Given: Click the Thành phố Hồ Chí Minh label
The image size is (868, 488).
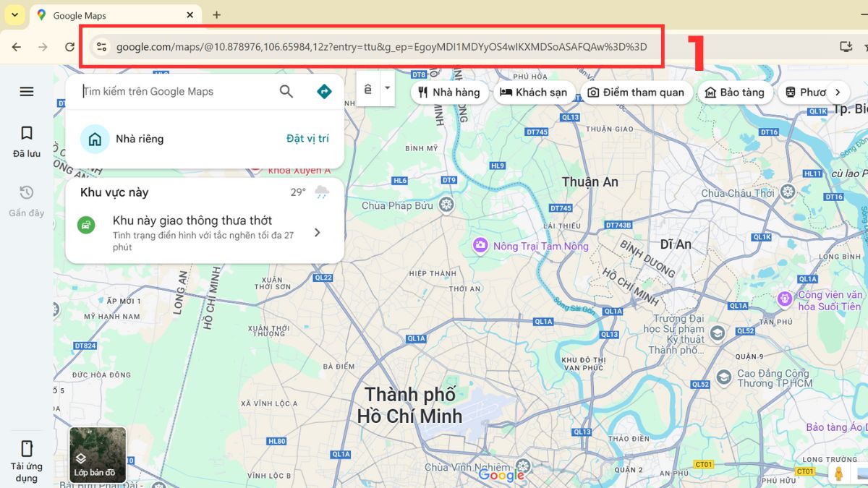Looking at the screenshot, I should point(409,405).
